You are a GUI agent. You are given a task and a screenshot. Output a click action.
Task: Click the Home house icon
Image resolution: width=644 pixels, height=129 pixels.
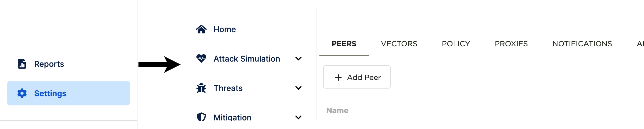pos(201,29)
